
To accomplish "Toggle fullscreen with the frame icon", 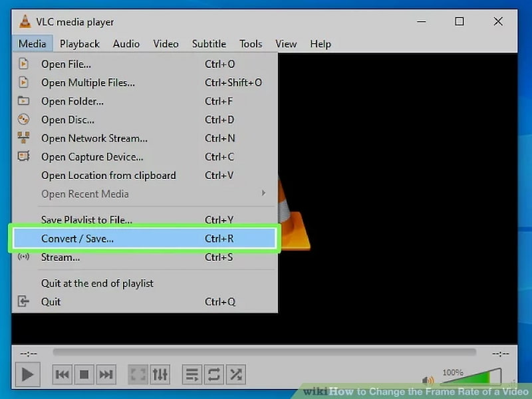I will pyautogui.click(x=138, y=374).
